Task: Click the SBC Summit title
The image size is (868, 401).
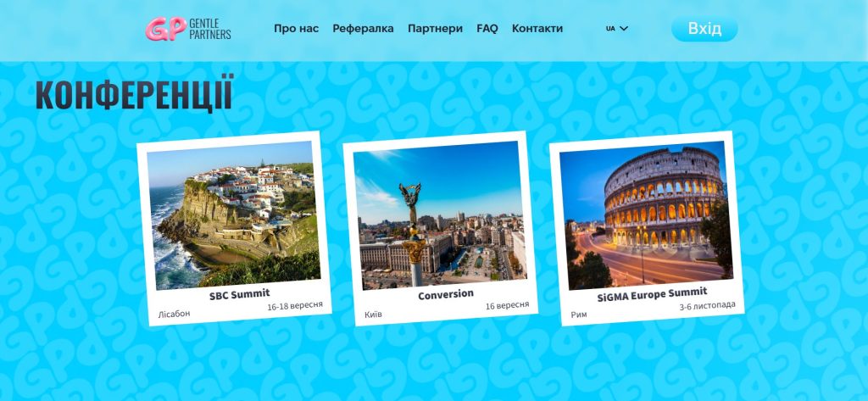Action: [240, 295]
